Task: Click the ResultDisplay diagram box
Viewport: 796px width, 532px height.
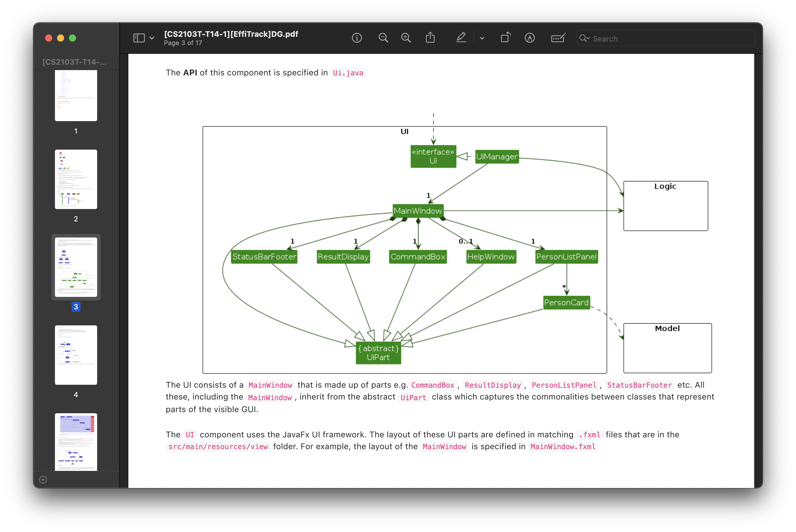Action: point(343,257)
